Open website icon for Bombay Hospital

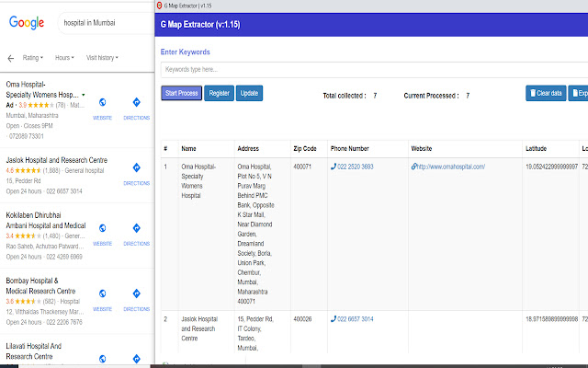(x=102, y=293)
